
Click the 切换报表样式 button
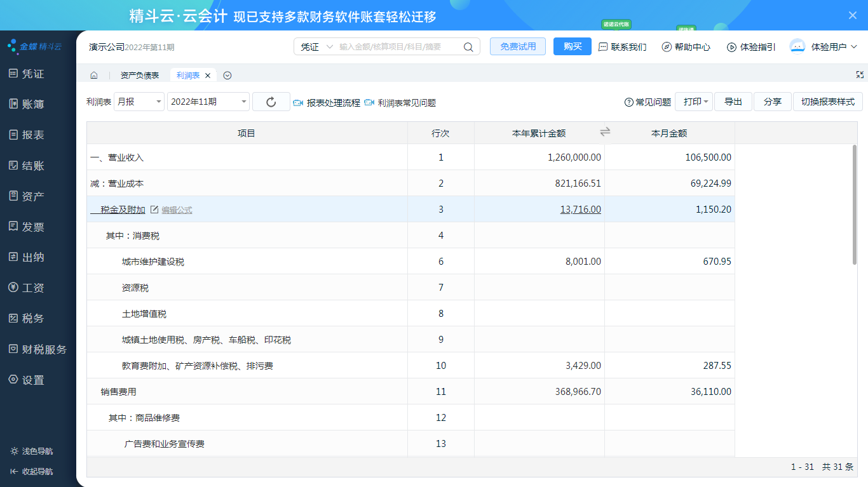point(827,102)
